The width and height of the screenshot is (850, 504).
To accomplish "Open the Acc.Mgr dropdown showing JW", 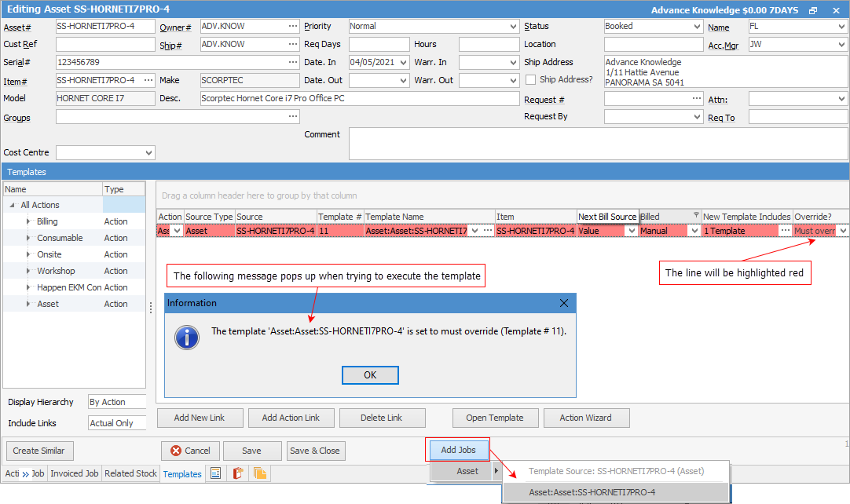I will coord(841,45).
